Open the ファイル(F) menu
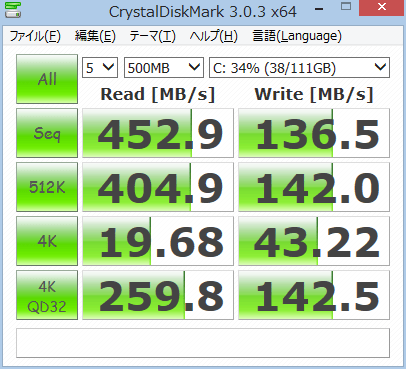406x369 pixels. click(x=35, y=36)
